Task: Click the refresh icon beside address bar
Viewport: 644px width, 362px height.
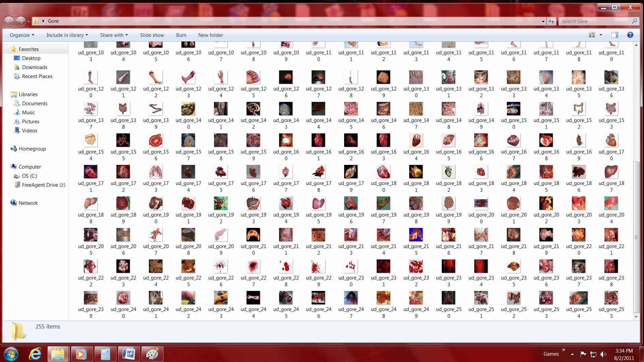Action: [x=551, y=21]
